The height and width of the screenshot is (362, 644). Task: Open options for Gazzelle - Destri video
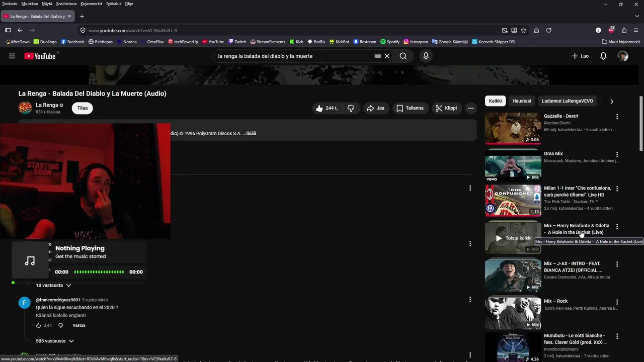point(617,116)
